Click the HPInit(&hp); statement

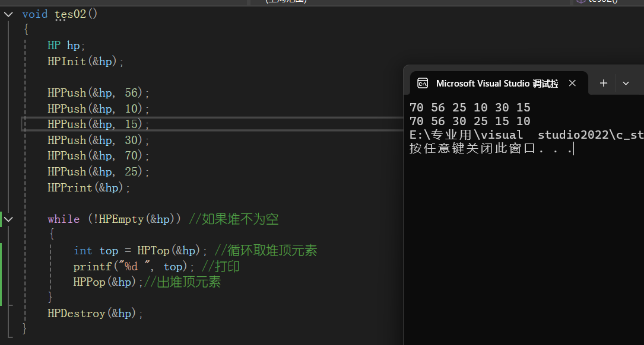click(x=85, y=62)
